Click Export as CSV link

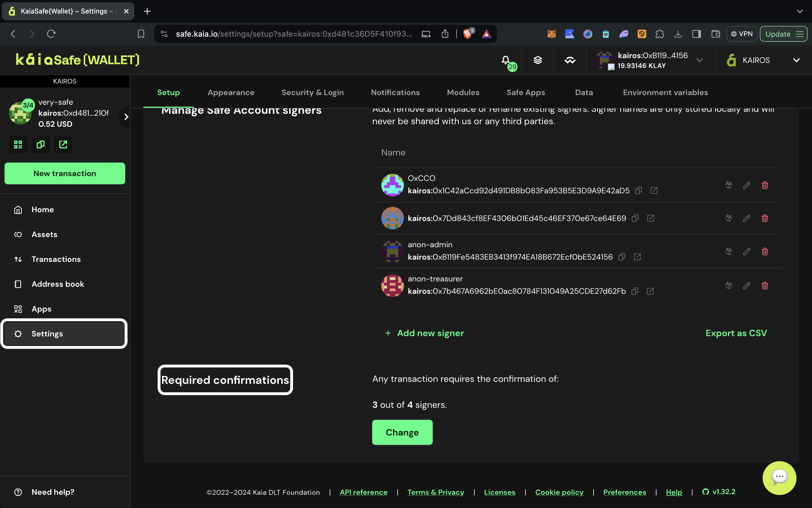click(x=736, y=333)
